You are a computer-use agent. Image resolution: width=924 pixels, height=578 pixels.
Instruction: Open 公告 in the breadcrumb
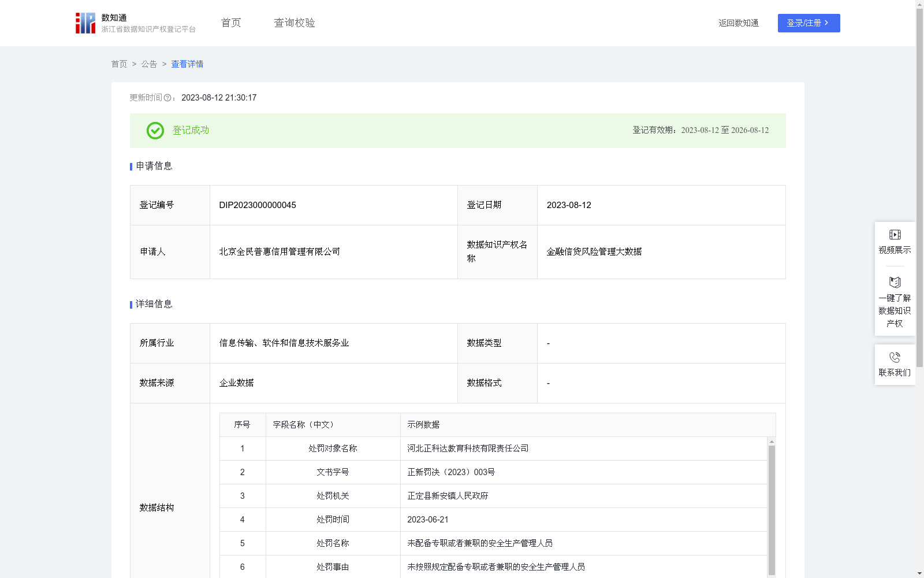click(x=149, y=64)
